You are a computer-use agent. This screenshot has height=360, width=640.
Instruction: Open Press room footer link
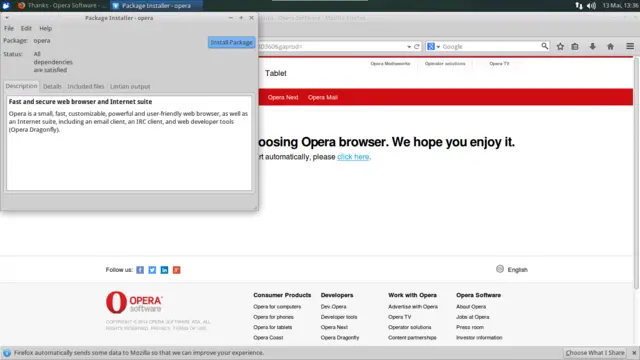point(470,327)
